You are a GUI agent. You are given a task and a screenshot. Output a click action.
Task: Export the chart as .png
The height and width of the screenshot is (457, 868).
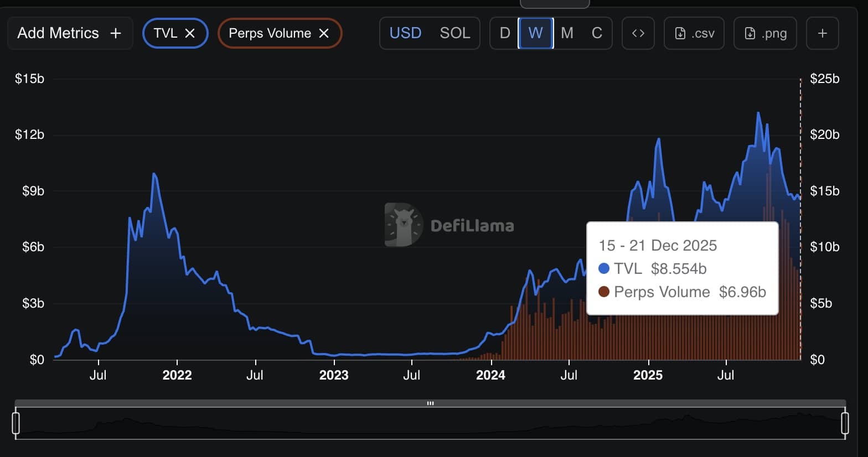pyautogui.click(x=765, y=33)
